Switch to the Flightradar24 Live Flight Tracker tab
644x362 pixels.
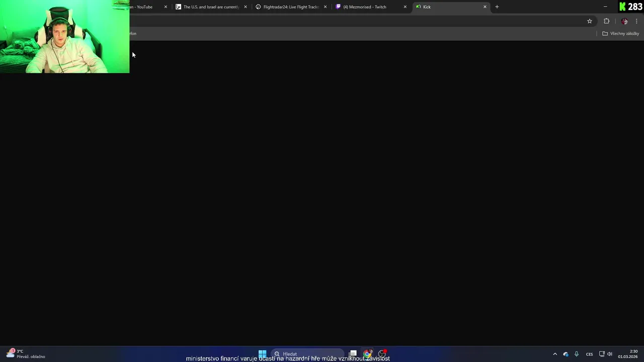click(x=291, y=7)
